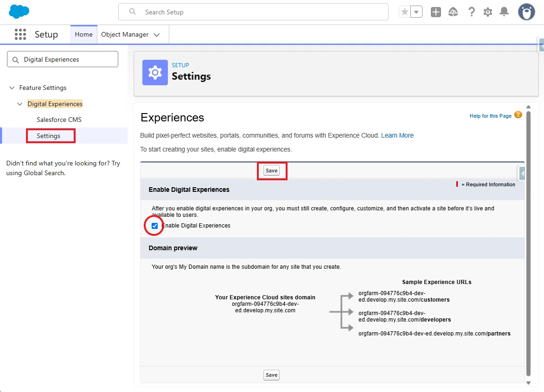Switch to the Object Manager tab
The width and height of the screenshot is (544, 392).
(125, 34)
